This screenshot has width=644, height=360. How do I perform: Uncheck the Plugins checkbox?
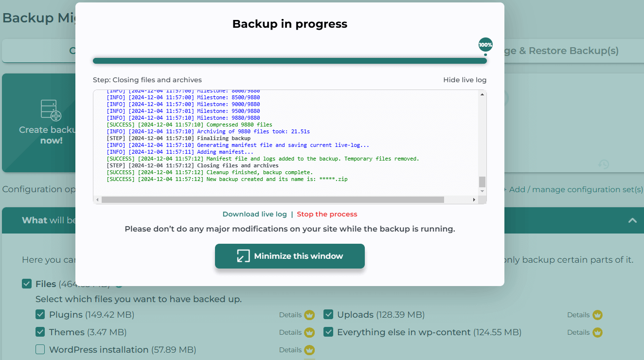[40, 315]
